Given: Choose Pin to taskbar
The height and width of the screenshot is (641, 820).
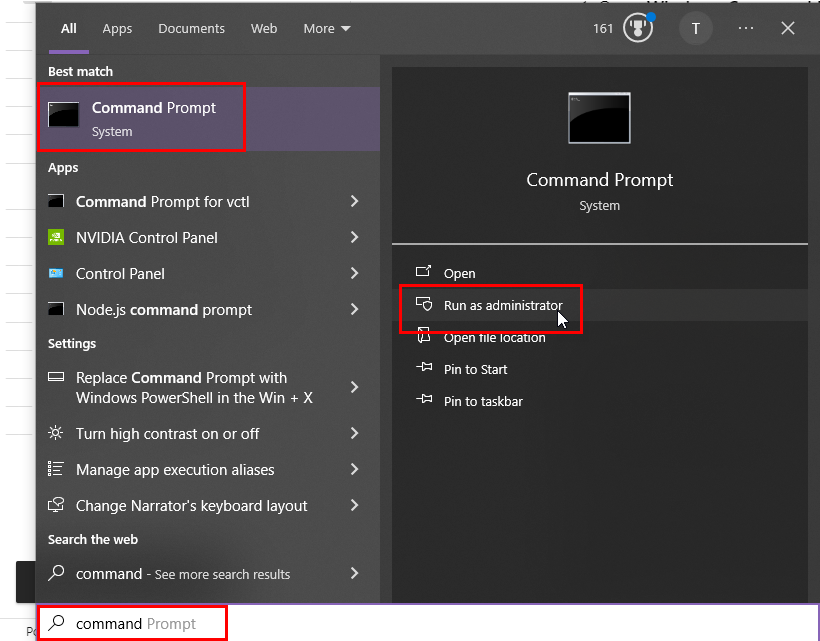Looking at the screenshot, I should point(600,401).
